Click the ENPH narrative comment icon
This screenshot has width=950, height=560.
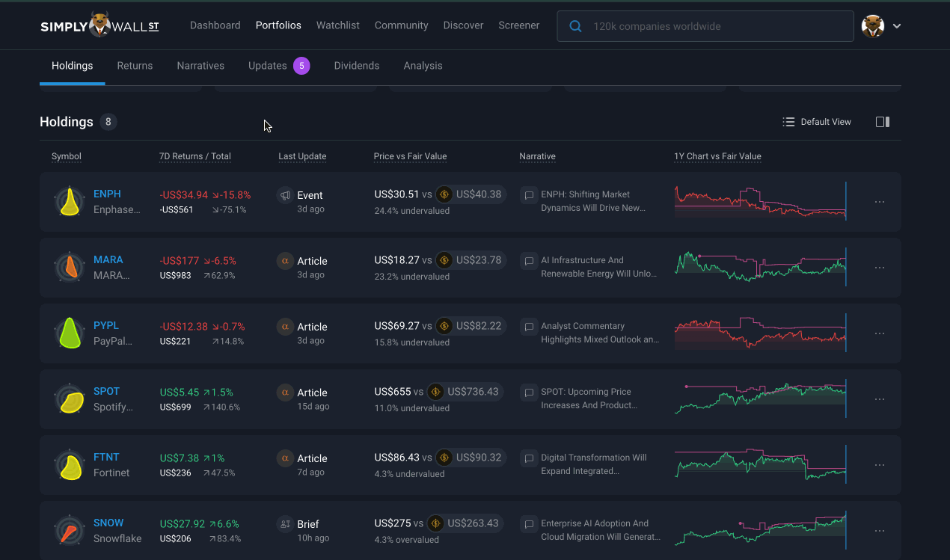pos(529,195)
